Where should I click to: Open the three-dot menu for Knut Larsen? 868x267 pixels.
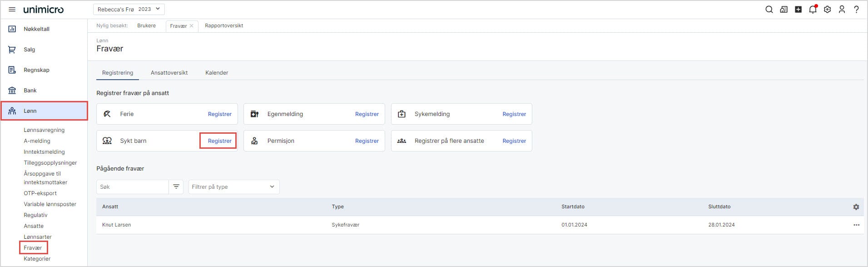click(x=856, y=225)
